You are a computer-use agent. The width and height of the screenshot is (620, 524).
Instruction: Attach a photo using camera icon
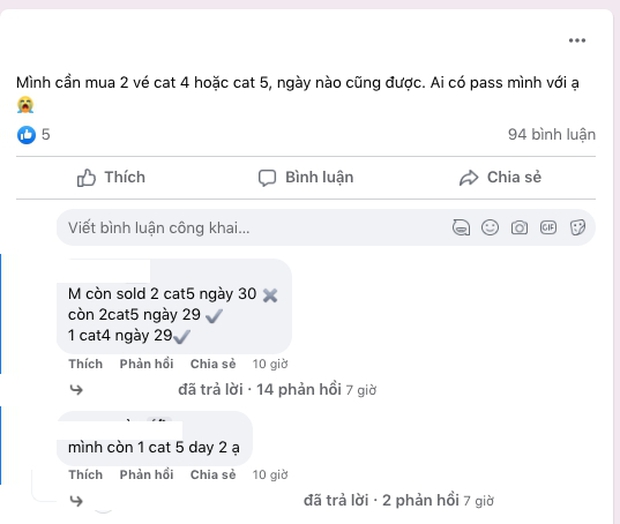[519, 228]
